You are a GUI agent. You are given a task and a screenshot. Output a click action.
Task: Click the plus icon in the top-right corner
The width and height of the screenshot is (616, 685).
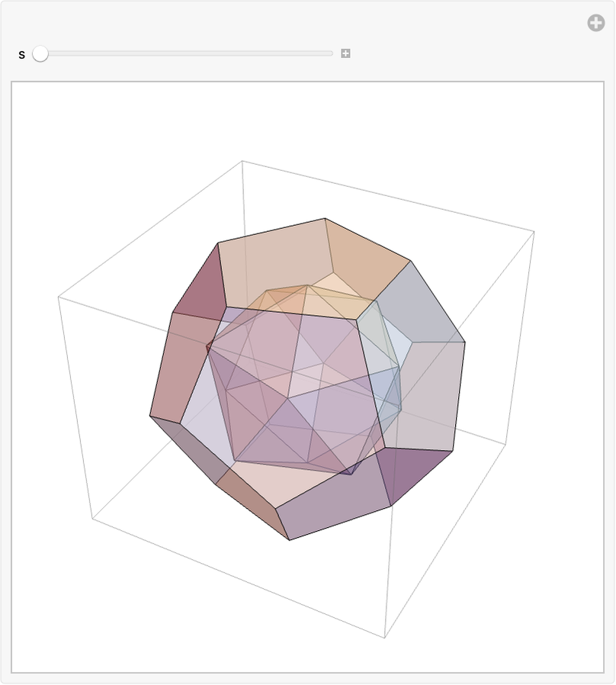point(595,23)
